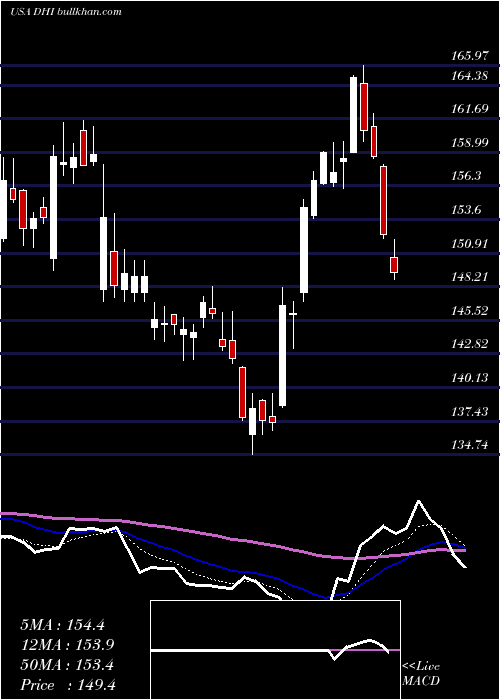The height and width of the screenshot is (700, 500).
Task: Click the 158.99 price level label
Action: coord(470,143)
